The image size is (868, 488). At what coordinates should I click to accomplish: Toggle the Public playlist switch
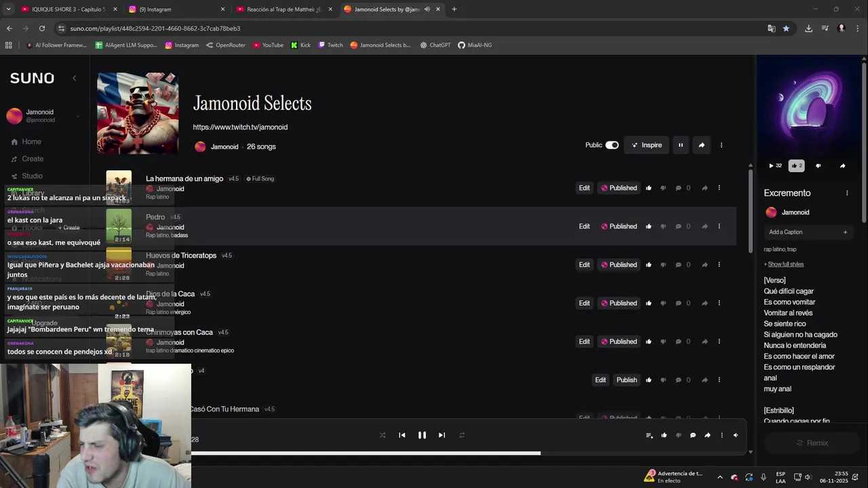[x=612, y=145]
